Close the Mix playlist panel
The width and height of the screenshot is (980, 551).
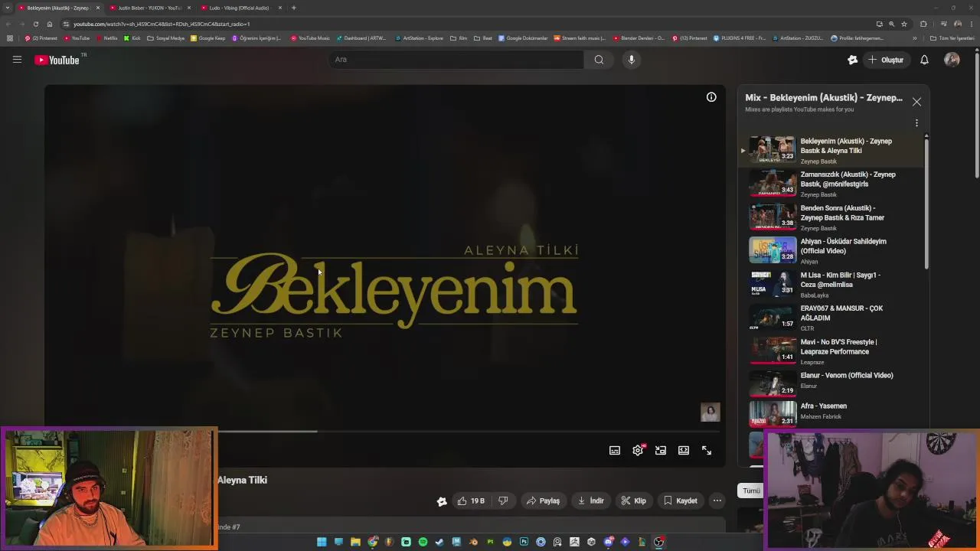[916, 102]
